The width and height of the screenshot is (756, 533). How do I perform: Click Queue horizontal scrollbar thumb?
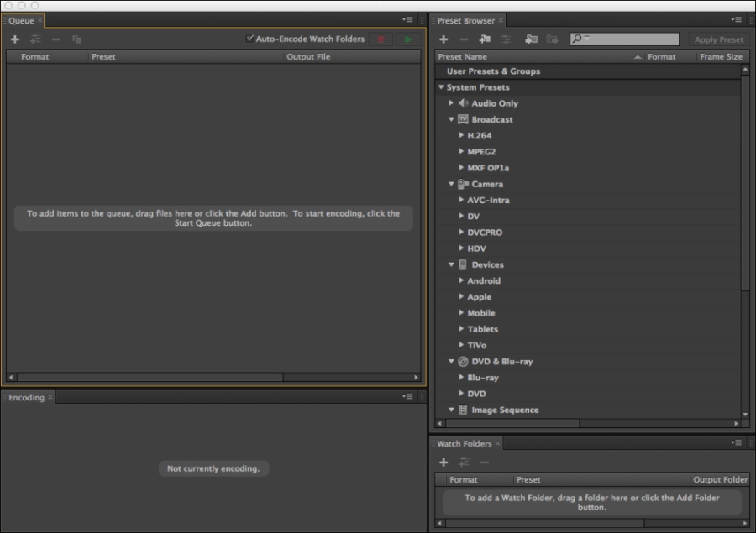(150, 377)
